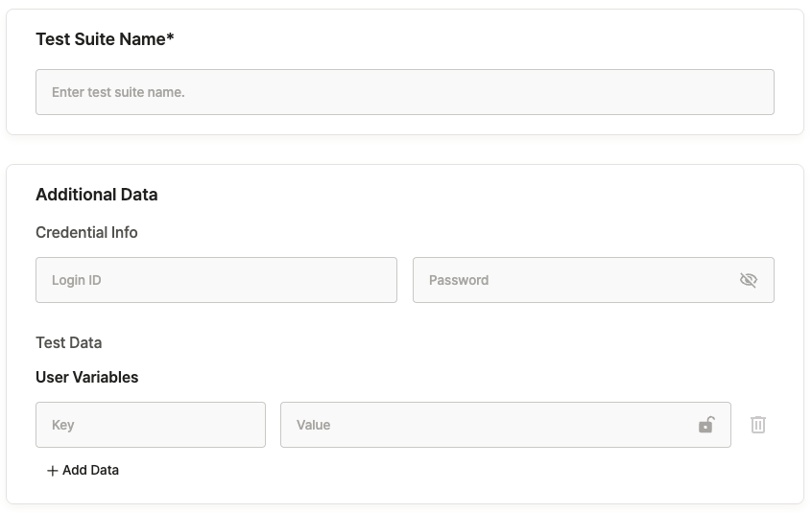Click the Key input box
The width and height of the screenshot is (812, 513).
151,425
